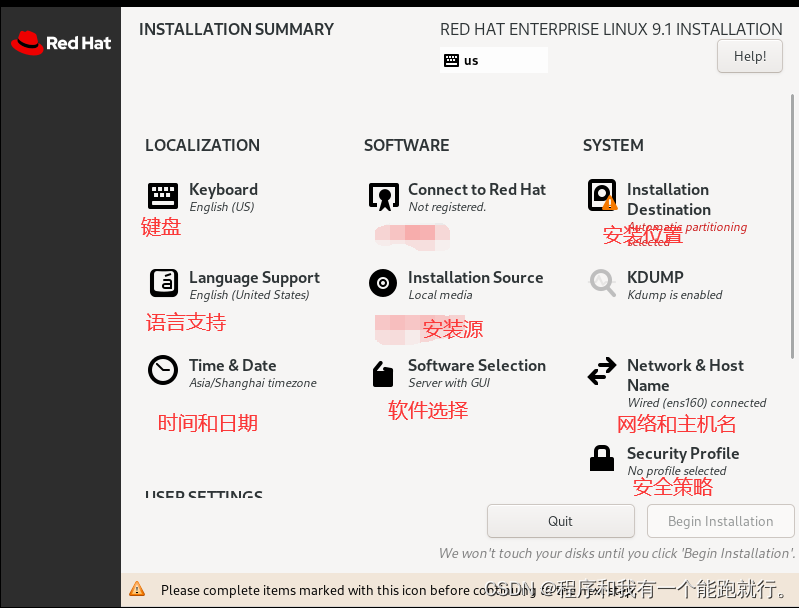Click the Quit button
The height and width of the screenshot is (608, 799).
pos(561,521)
